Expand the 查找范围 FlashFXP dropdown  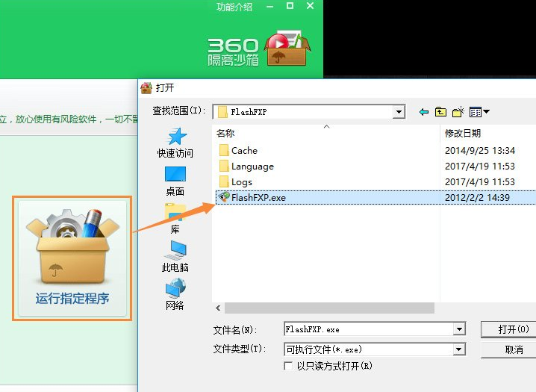point(399,112)
